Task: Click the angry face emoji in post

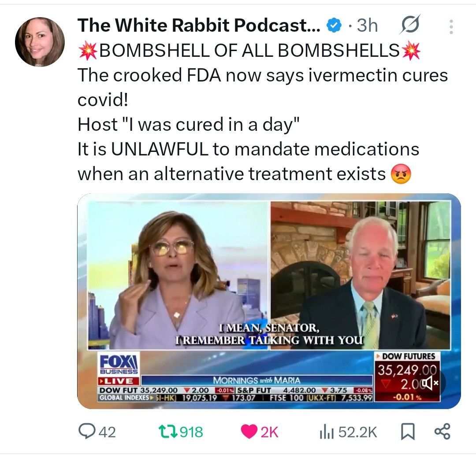Action: (401, 174)
